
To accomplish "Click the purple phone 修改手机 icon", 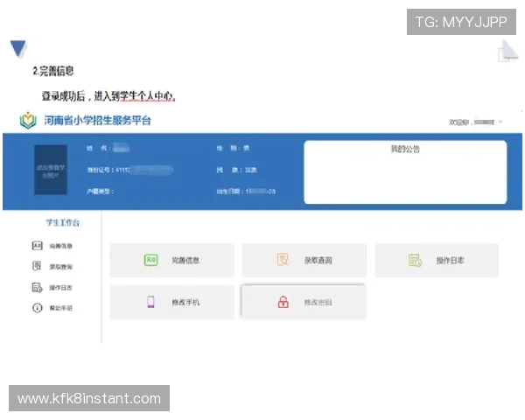I will [151, 302].
